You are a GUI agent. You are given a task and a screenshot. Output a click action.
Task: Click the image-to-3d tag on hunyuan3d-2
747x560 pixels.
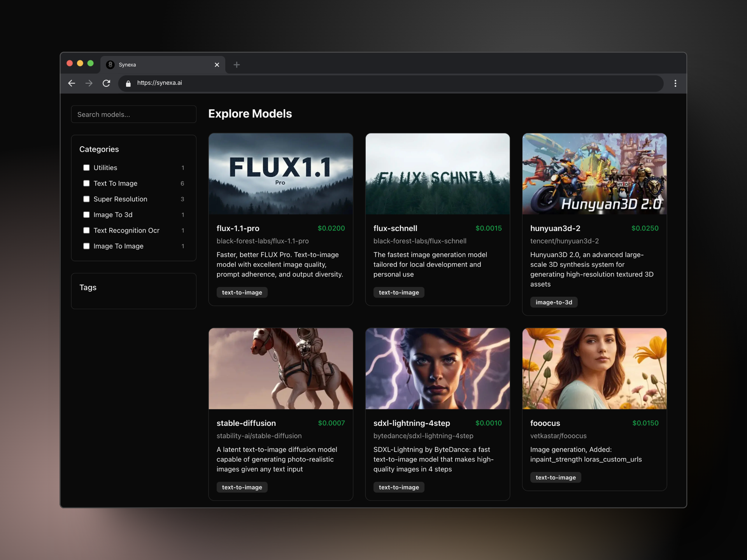coord(554,302)
